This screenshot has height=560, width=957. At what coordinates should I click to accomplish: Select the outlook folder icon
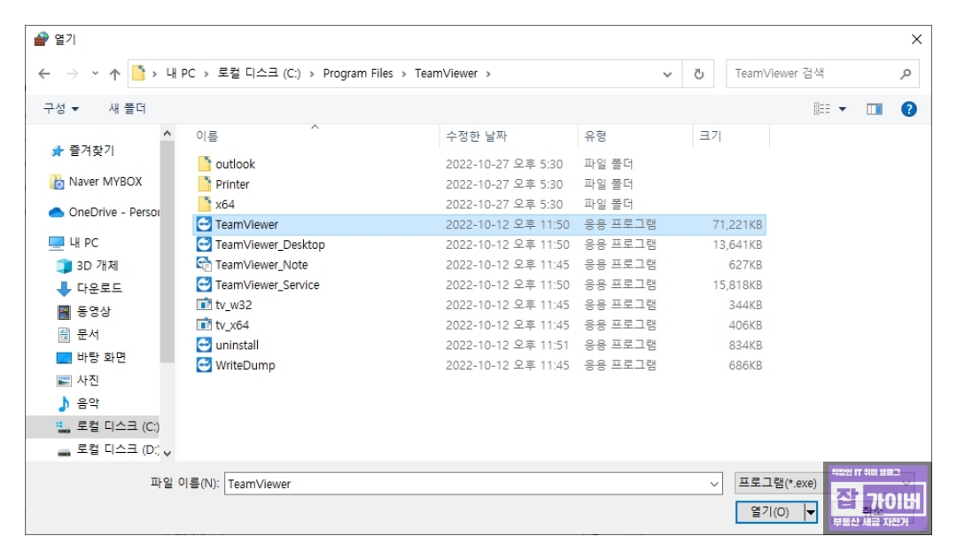205,164
